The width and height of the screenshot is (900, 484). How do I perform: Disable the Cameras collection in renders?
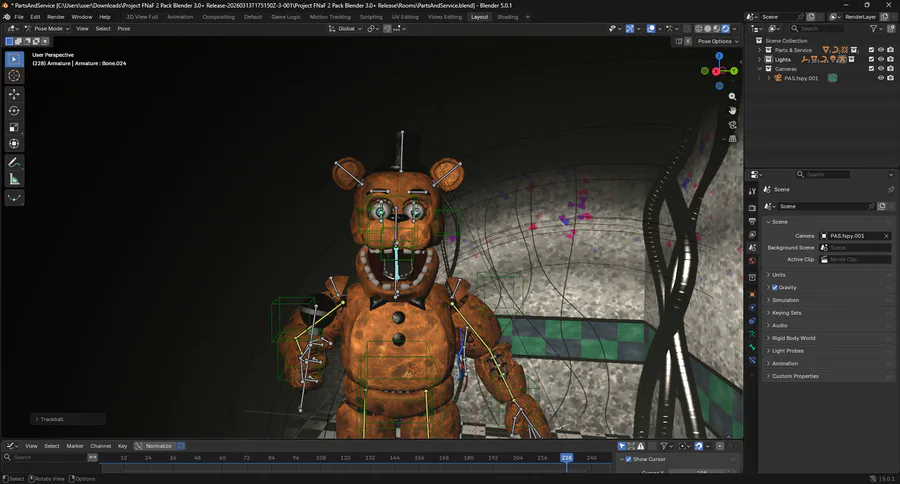(890, 69)
